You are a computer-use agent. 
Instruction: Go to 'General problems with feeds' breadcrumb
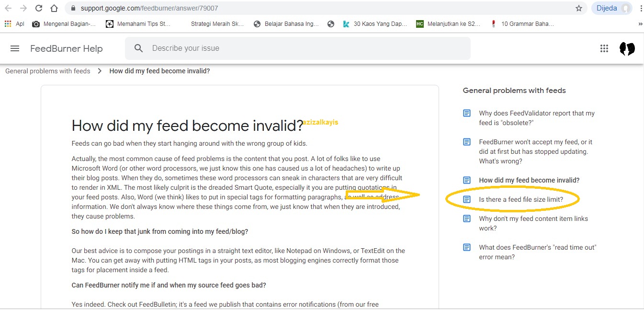click(48, 71)
